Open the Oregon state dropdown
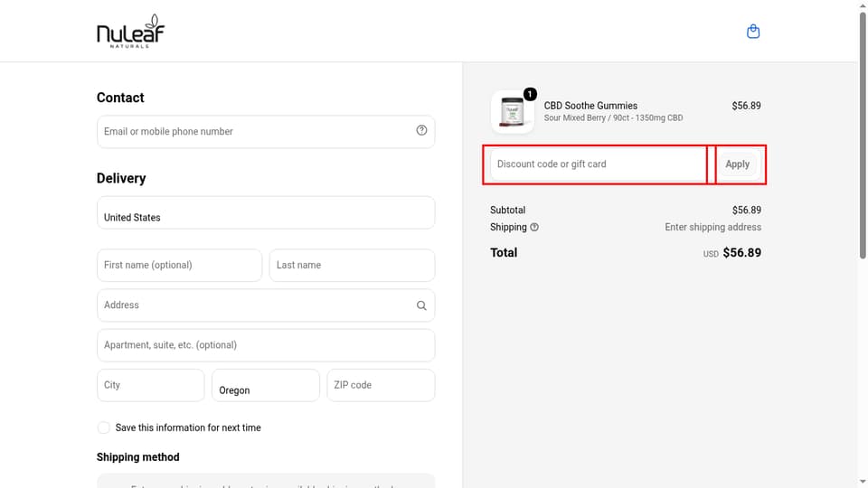 click(266, 385)
